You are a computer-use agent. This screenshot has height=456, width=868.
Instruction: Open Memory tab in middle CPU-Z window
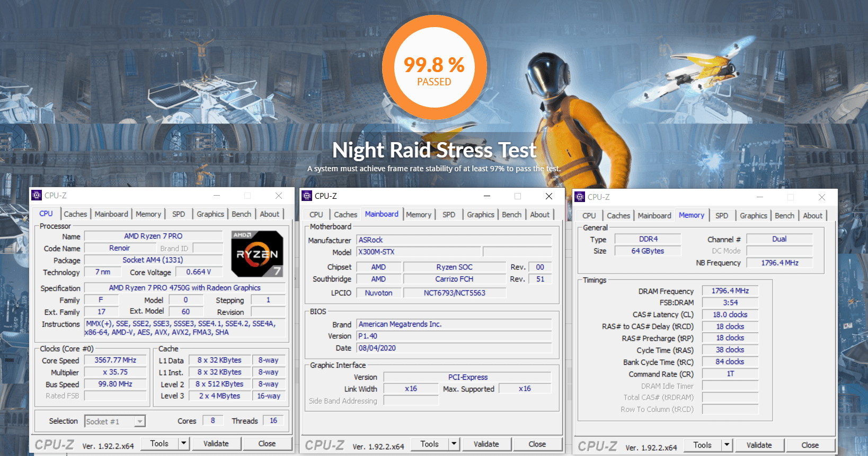coord(419,214)
